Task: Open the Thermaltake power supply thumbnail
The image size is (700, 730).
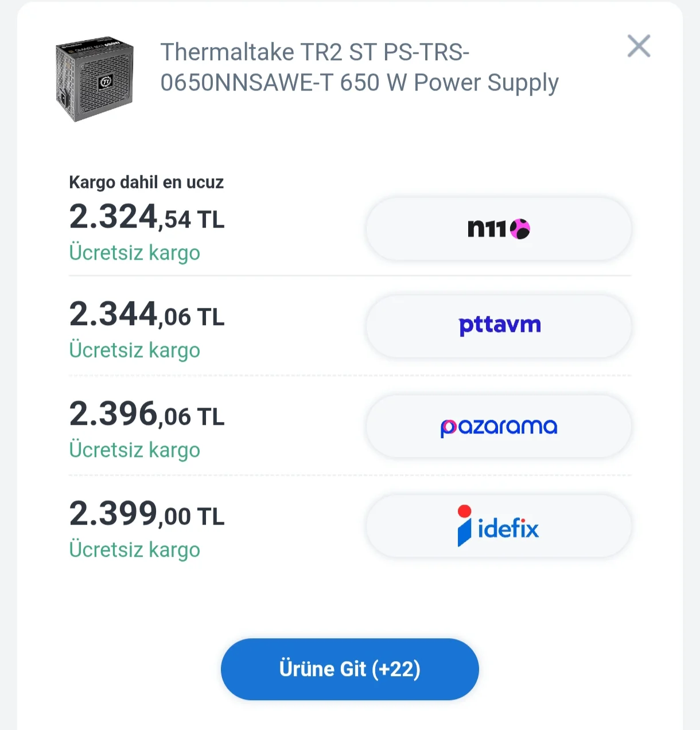Action: [x=95, y=79]
